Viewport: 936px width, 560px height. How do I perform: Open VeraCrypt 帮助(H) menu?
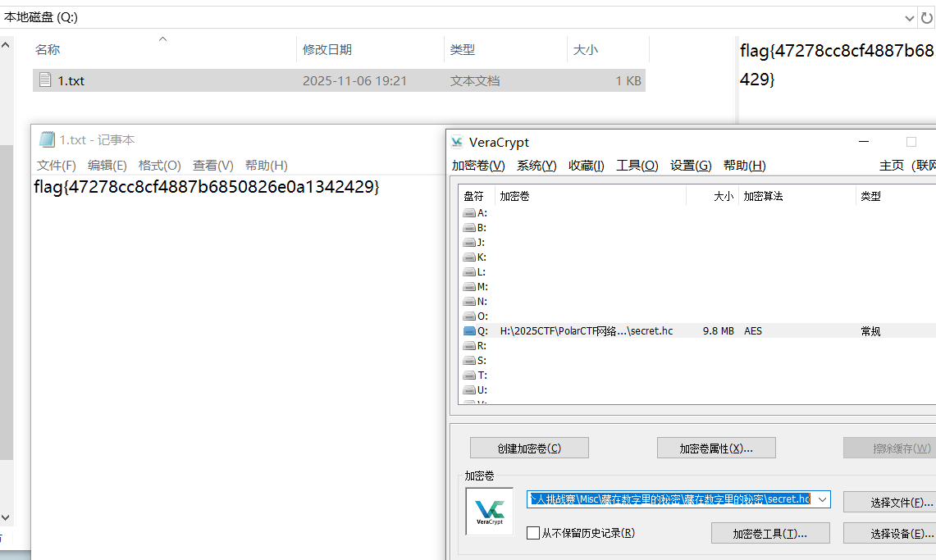pyautogui.click(x=744, y=165)
